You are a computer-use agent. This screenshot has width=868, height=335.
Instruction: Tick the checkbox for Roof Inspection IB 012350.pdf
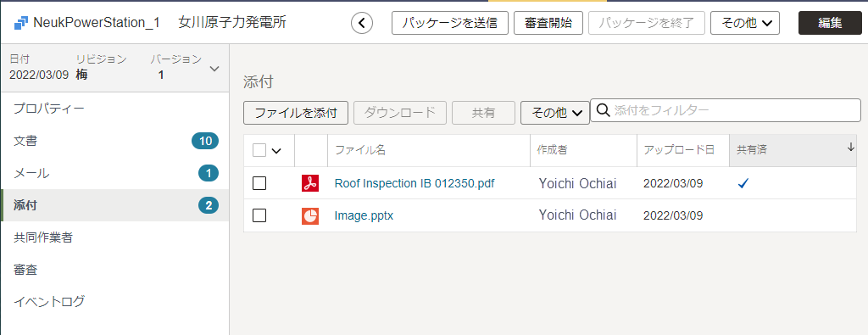[259, 183]
